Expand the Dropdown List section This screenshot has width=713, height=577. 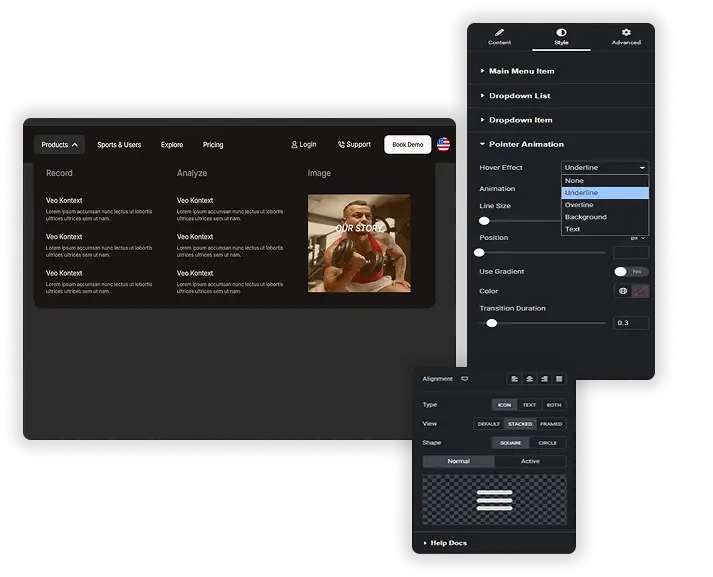(x=561, y=95)
